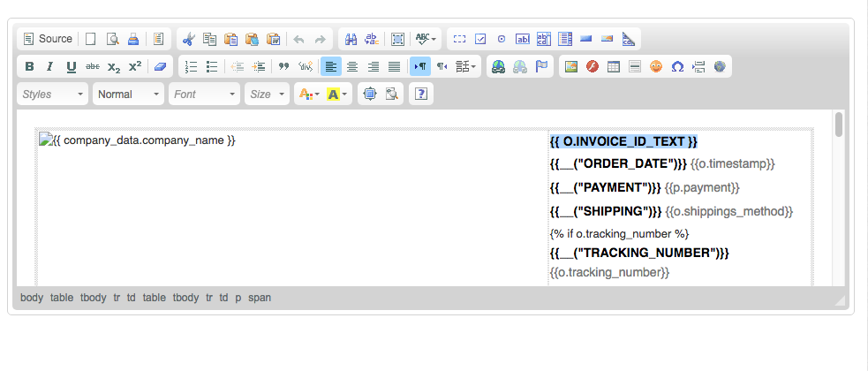This screenshot has width=868, height=371.
Task: Insert an image
Action: (x=570, y=66)
